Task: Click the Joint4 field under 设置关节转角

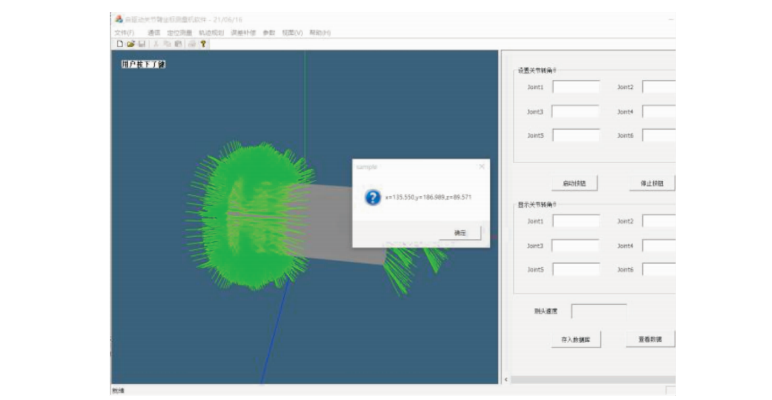Action: coord(659,111)
